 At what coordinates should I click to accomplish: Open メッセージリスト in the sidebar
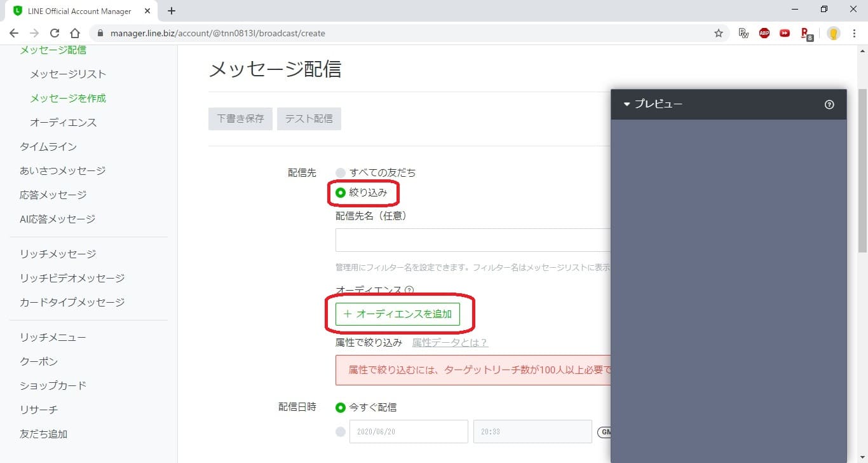click(x=68, y=74)
